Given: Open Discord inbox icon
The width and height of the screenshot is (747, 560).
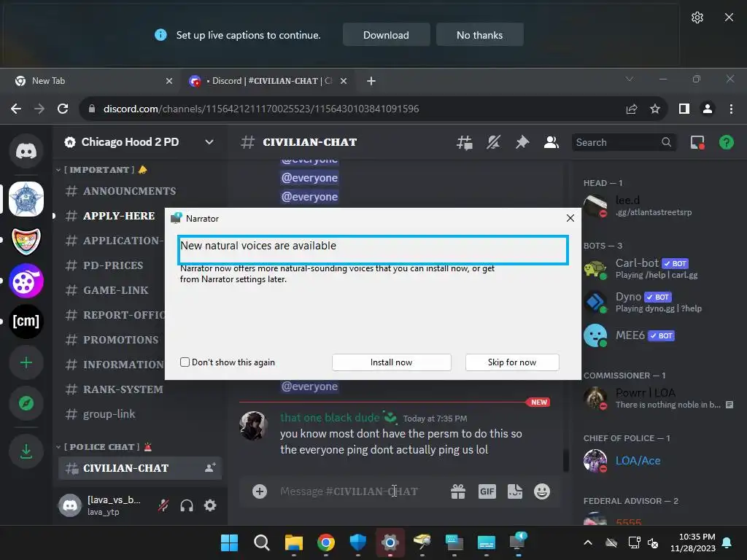Looking at the screenshot, I should tap(697, 142).
